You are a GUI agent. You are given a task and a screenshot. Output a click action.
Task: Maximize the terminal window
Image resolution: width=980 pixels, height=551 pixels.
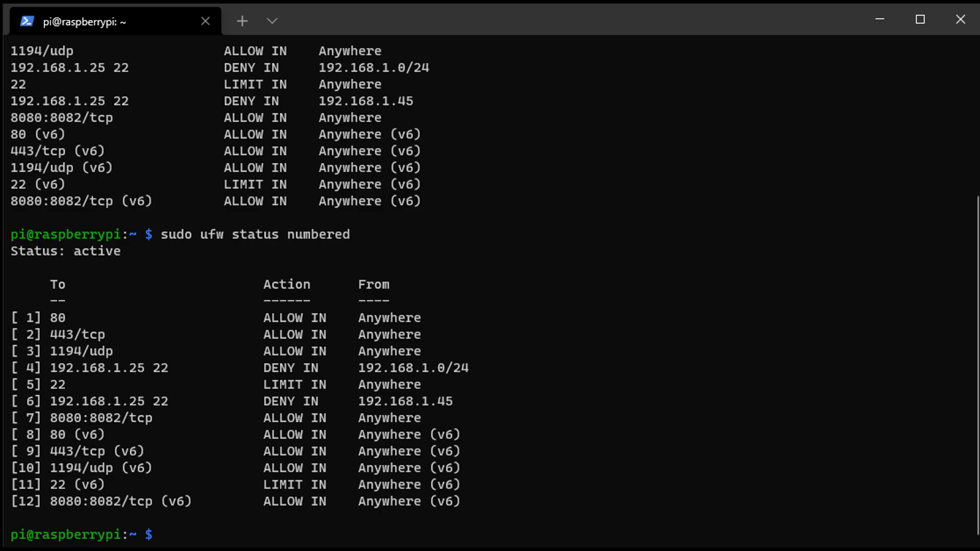(x=920, y=19)
